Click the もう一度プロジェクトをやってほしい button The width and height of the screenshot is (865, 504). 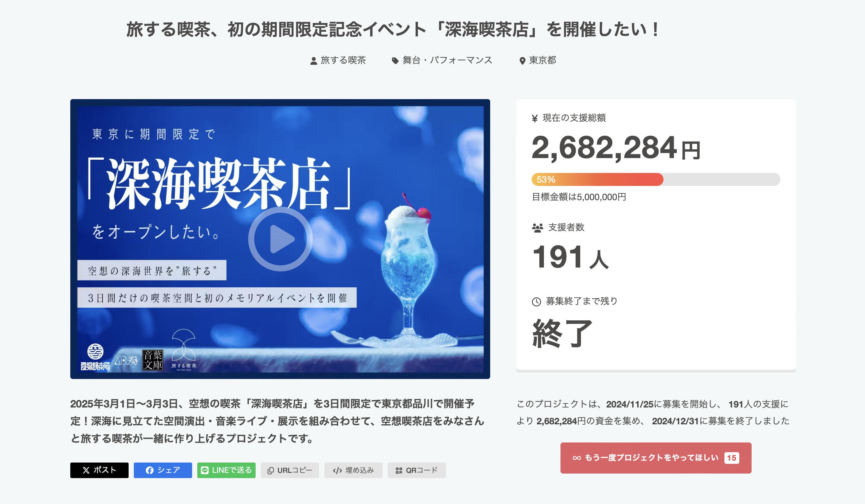(x=656, y=458)
